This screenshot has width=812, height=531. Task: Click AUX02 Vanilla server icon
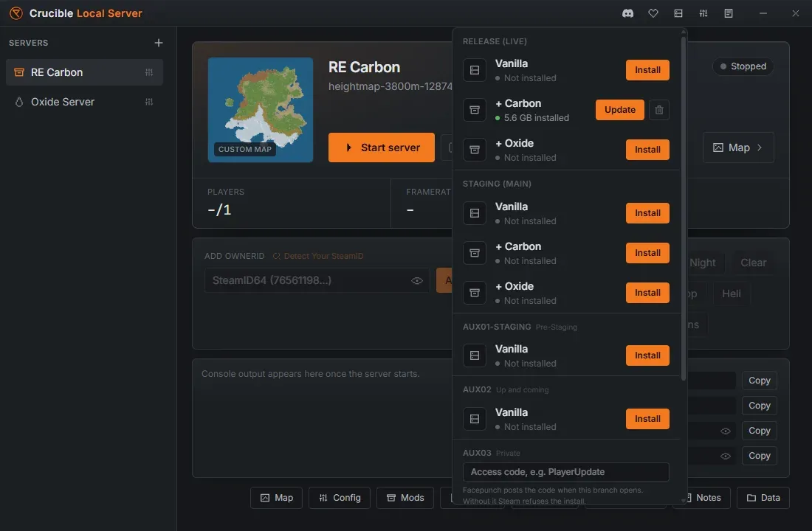(x=475, y=419)
